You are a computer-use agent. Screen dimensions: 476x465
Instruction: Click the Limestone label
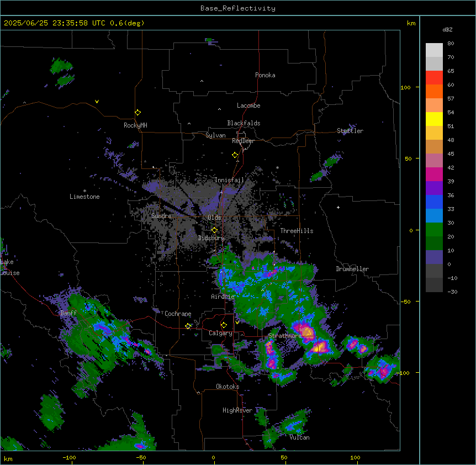[x=84, y=197]
